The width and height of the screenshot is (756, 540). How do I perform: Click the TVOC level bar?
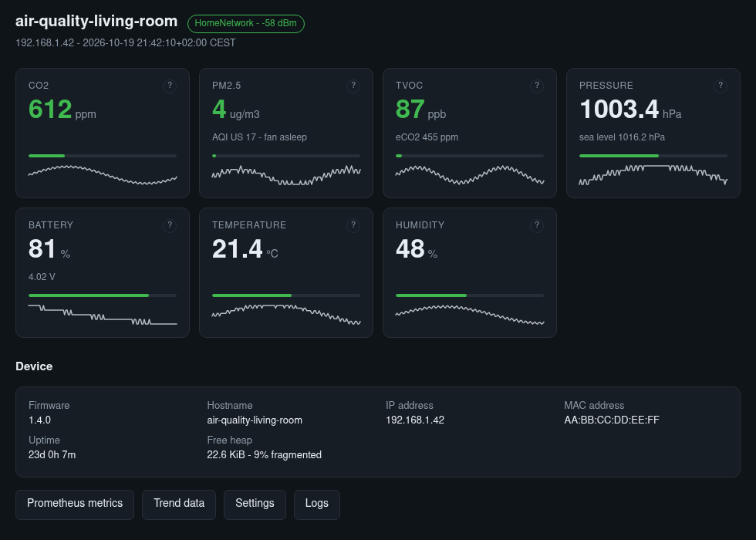(x=470, y=156)
